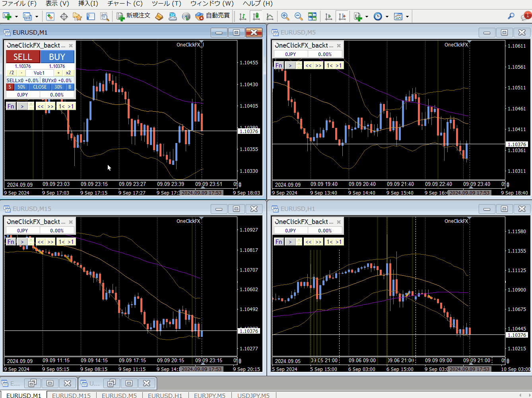The image size is (532, 398).
Task: Click the zoom out magnifier icon
Action: tap(299, 16)
